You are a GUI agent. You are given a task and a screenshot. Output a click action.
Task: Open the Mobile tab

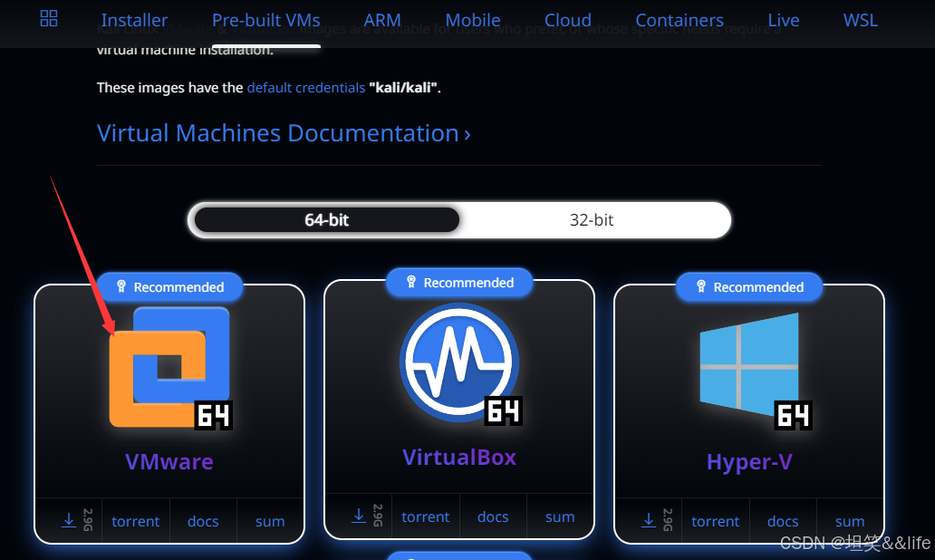coord(473,20)
